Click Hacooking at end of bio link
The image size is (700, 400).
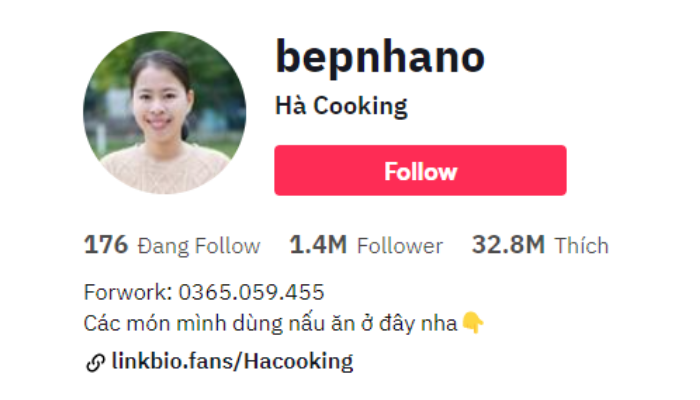pos(298,362)
